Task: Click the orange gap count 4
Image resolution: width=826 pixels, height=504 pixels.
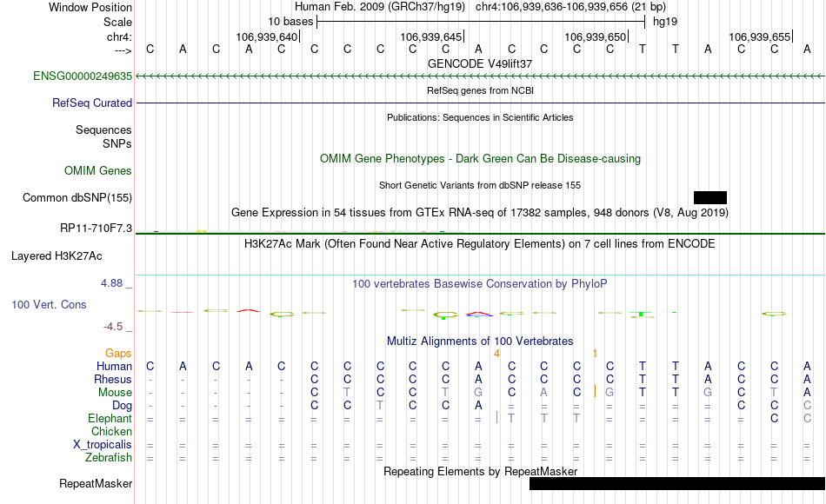Action: pos(496,354)
